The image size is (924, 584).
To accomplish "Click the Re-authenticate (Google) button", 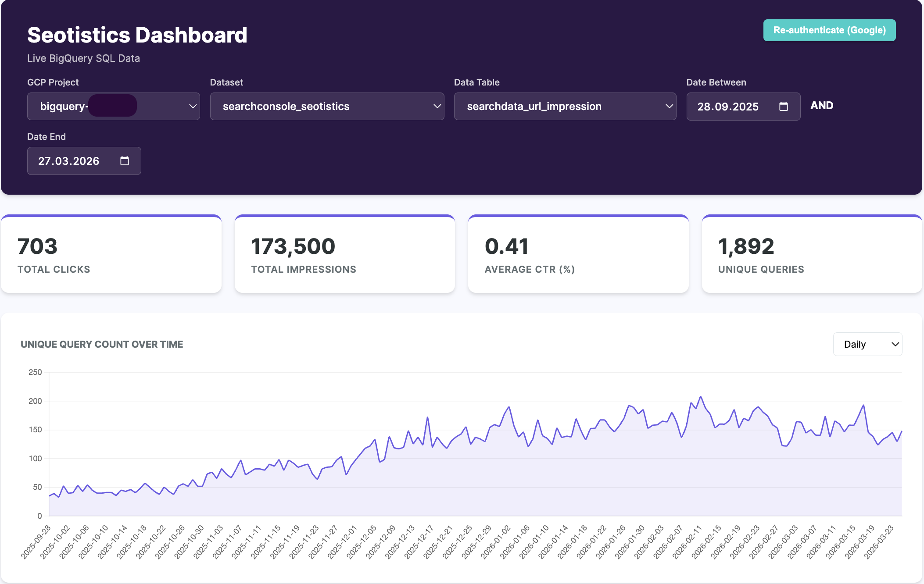I will [x=829, y=30].
